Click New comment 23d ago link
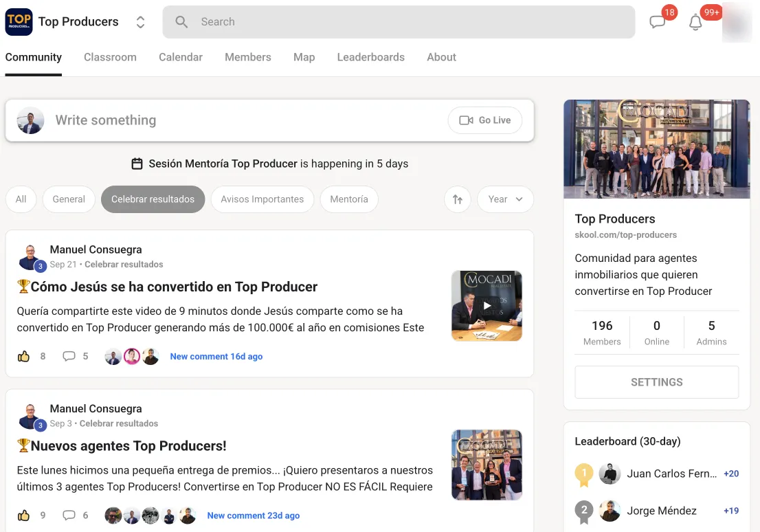Viewport: 760px width, 532px height. click(x=254, y=516)
